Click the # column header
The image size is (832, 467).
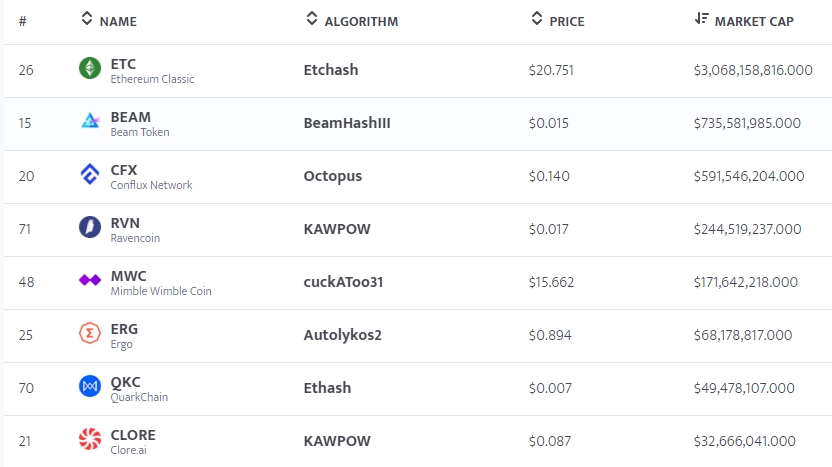click(x=23, y=21)
